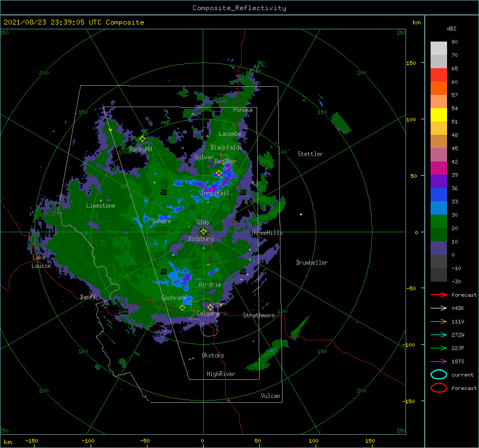
Task: Click the yellow diamond marker below RedDeer
Action: (219, 173)
